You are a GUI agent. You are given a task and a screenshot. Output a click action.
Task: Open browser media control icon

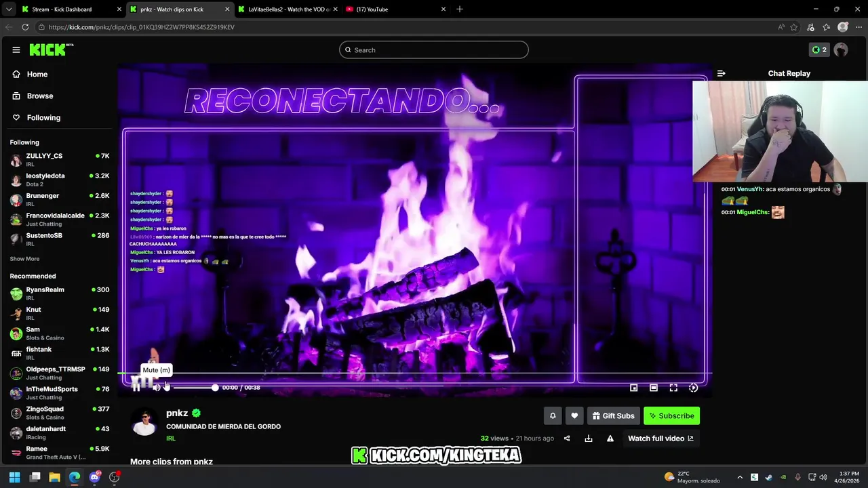(810, 27)
